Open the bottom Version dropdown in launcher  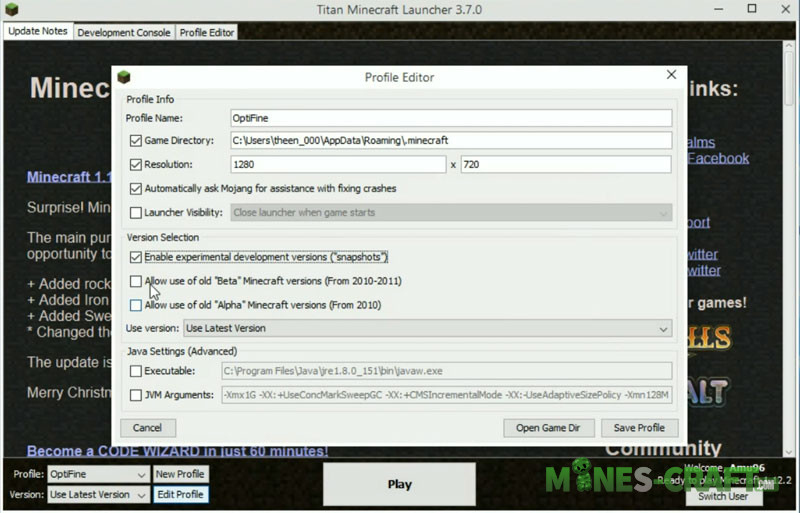(98, 495)
